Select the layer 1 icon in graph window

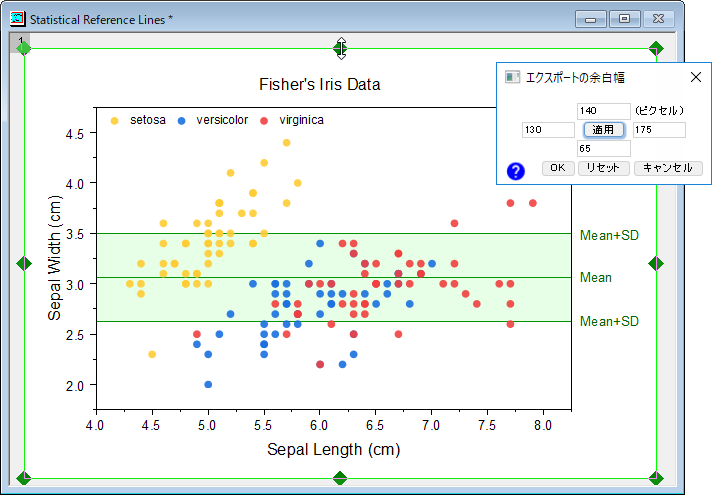coord(20,40)
